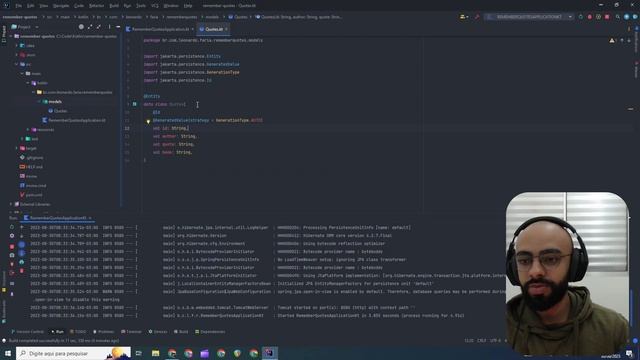The width and height of the screenshot is (640, 360).
Task: Click the search everywhere magnifier icon
Action: click(x=618, y=17)
